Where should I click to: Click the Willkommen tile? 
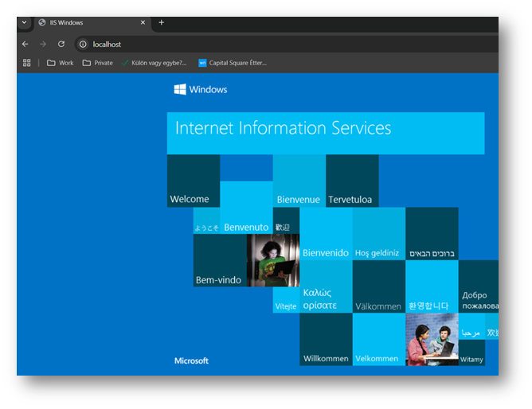click(x=325, y=340)
